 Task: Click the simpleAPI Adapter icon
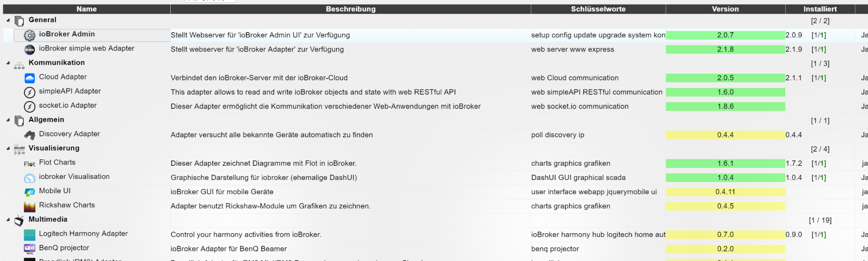point(30,92)
